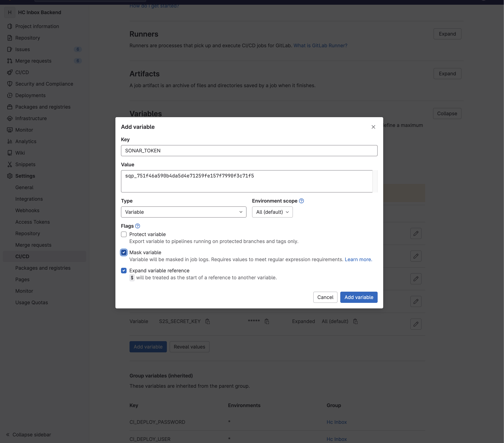Click the S2S_SECRET_KEY variable name

[180, 321]
